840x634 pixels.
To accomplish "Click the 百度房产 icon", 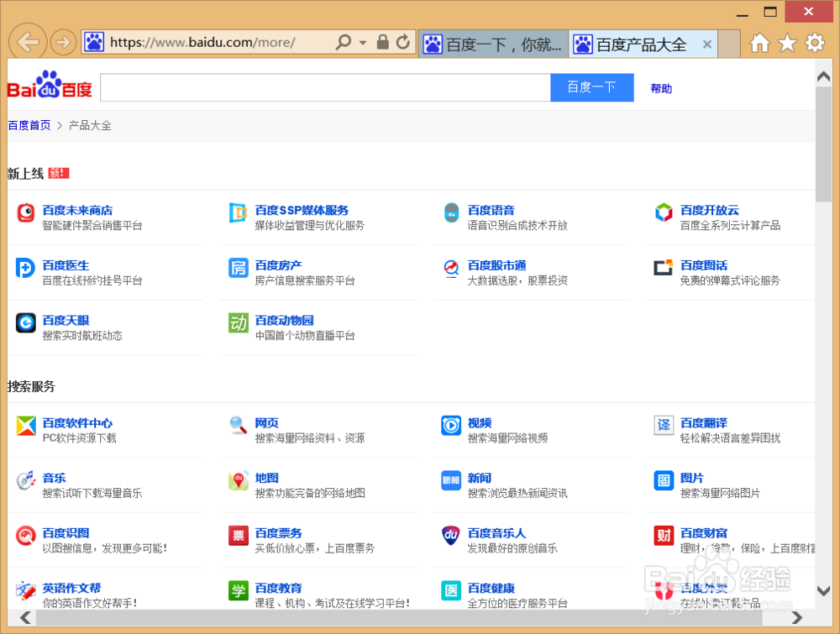I will click(x=238, y=268).
